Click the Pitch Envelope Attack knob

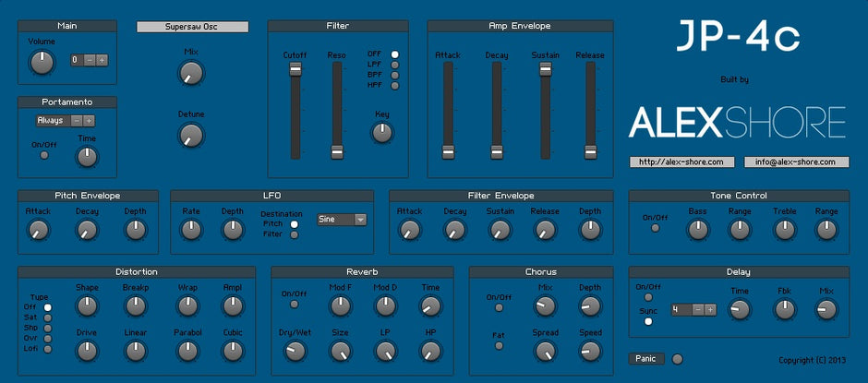[39, 230]
